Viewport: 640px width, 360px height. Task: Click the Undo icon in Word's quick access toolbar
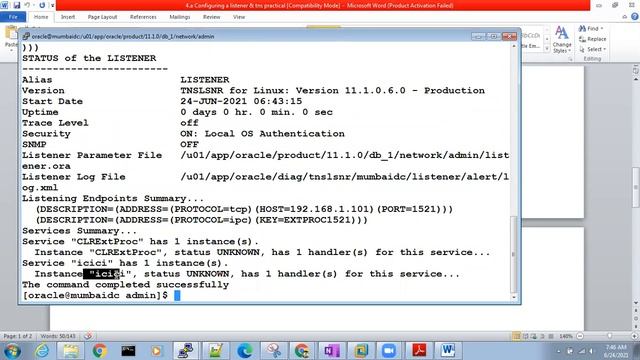[27, 5]
